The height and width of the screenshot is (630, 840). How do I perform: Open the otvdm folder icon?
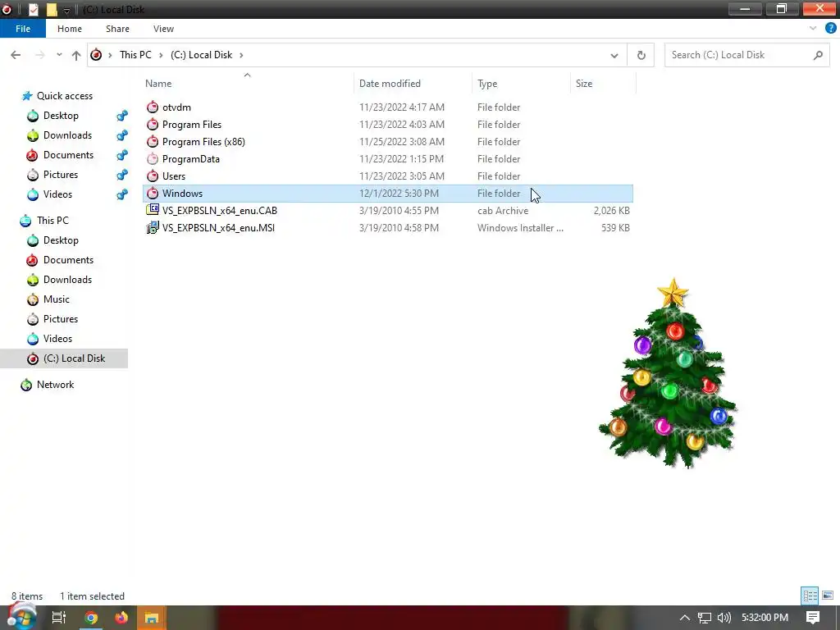coord(153,107)
